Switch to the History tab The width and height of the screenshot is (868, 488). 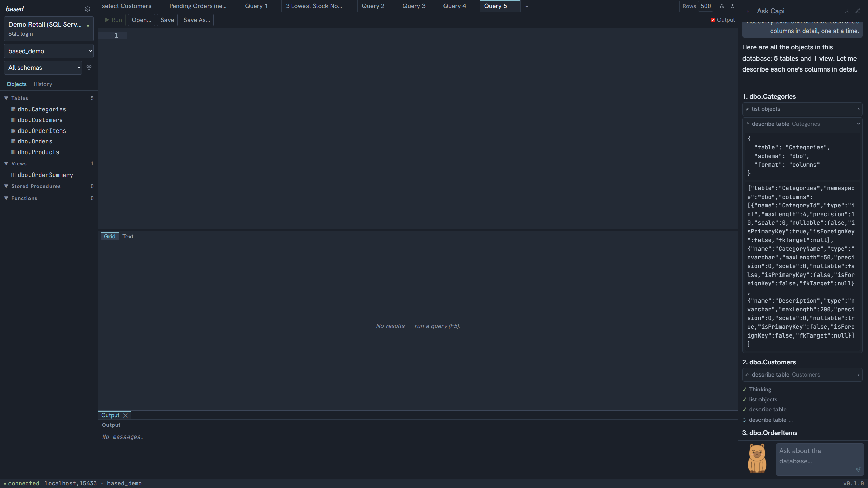coord(43,84)
